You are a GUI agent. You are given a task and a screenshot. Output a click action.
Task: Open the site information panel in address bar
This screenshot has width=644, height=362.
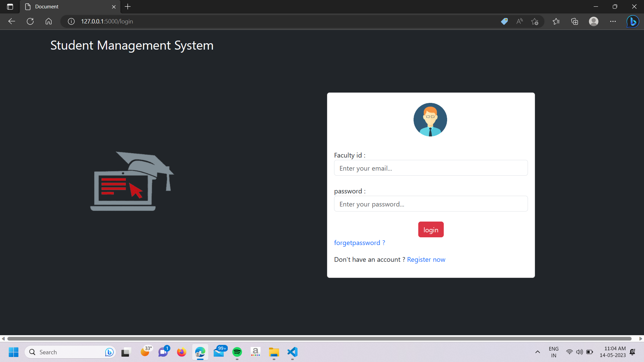pos(71,21)
